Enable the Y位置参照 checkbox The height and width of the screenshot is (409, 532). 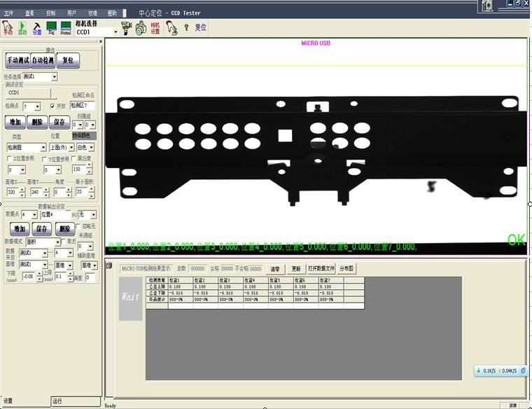(x=44, y=159)
